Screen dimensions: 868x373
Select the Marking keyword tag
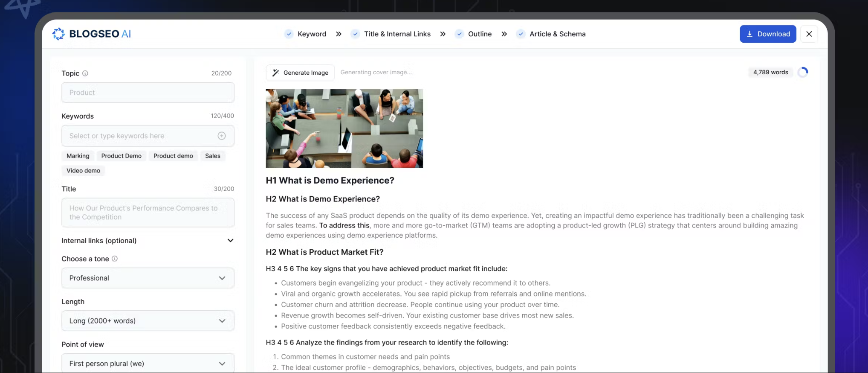(78, 156)
